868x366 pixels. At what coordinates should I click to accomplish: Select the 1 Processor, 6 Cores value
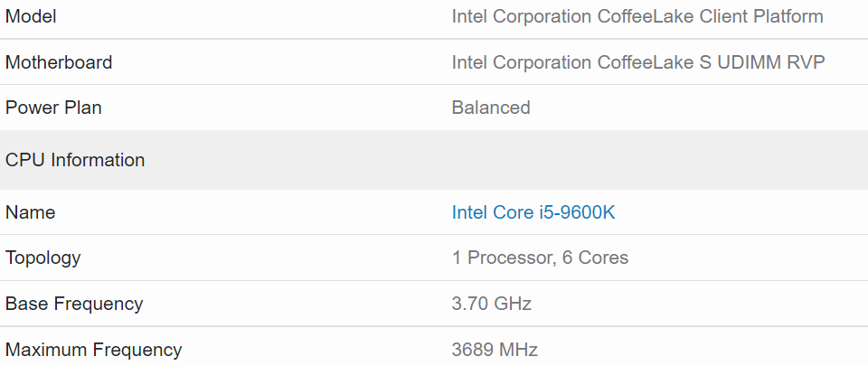[540, 258]
